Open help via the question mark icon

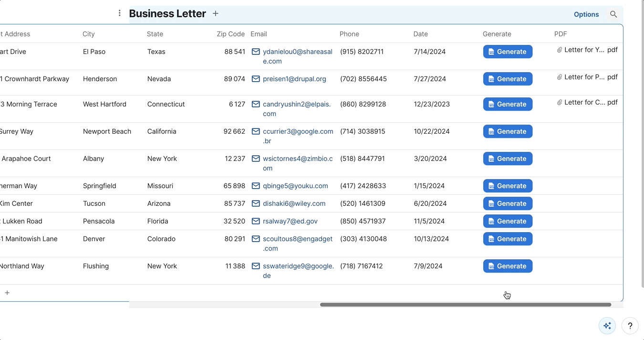(630, 325)
